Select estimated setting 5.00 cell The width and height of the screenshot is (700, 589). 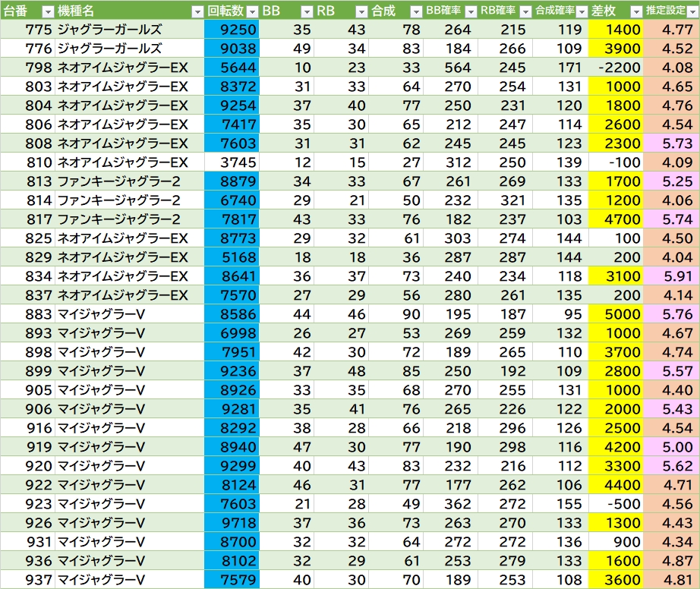671,446
